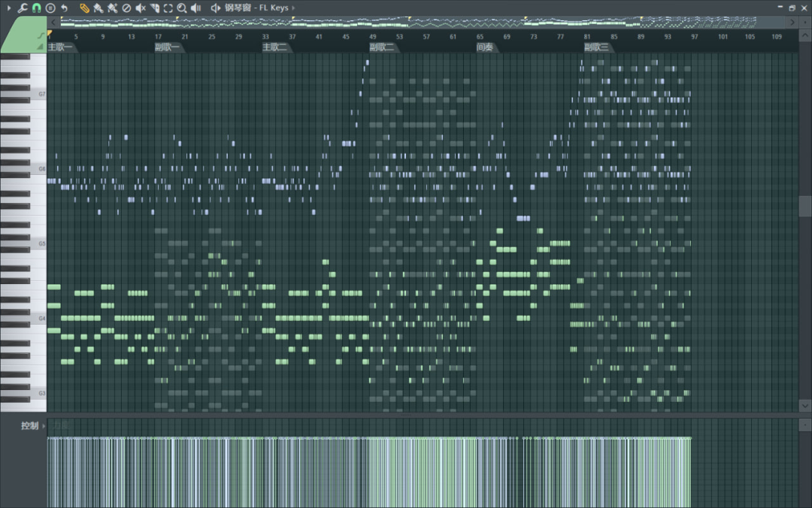Image resolution: width=812 pixels, height=508 pixels.
Task: Open the piano roll tools wrench menu
Action: (22, 8)
